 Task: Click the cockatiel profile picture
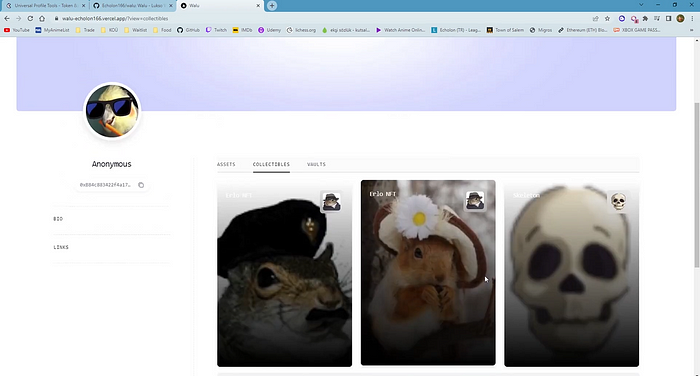[x=112, y=111]
